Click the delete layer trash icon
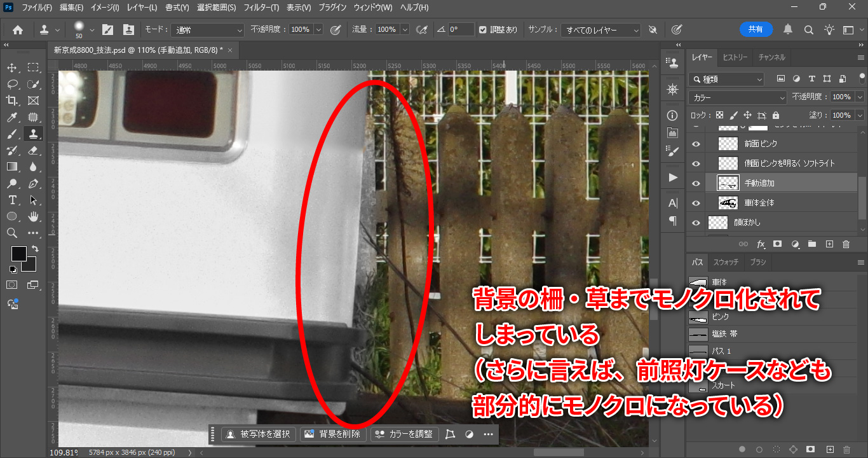This screenshot has height=458, width=868. click(x=846, y=244)
